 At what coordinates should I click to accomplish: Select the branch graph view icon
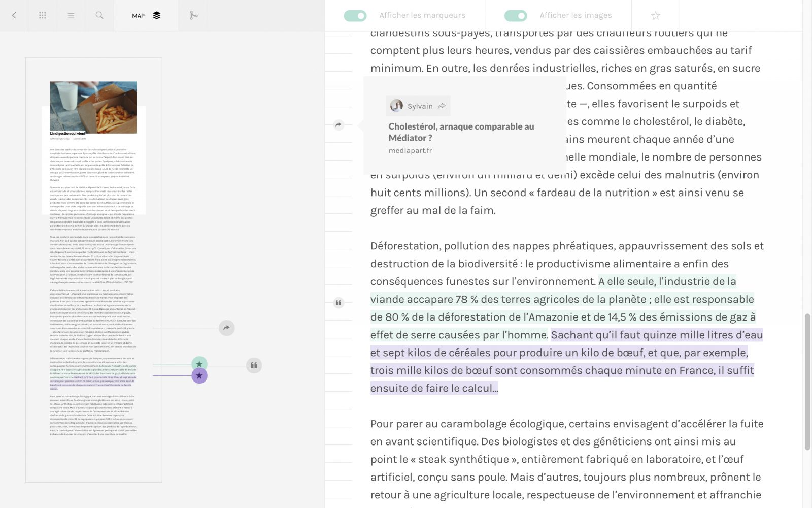click(193, 15)
